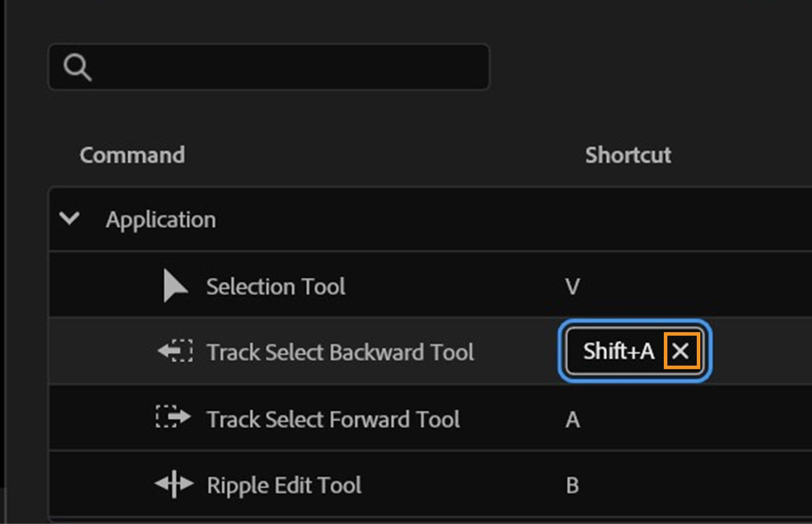
Task: Click the Selection Tool row label
Action: [276, 286]
